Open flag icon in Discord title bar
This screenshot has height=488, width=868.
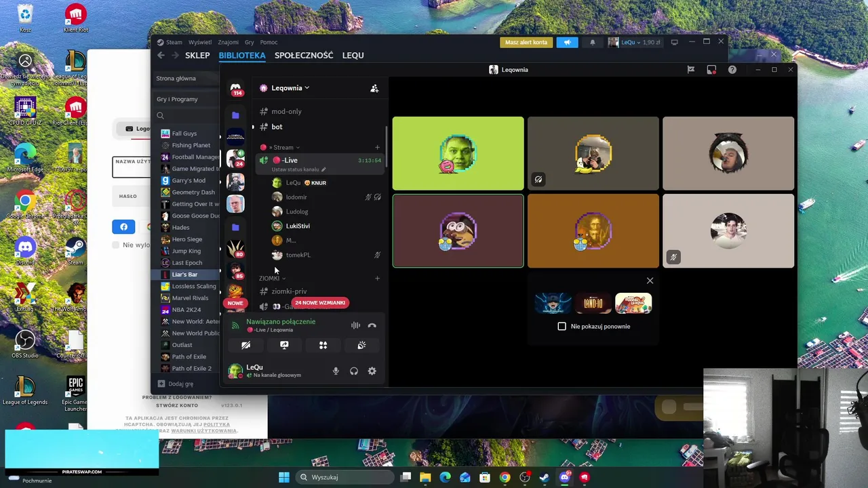click(691, 69)
